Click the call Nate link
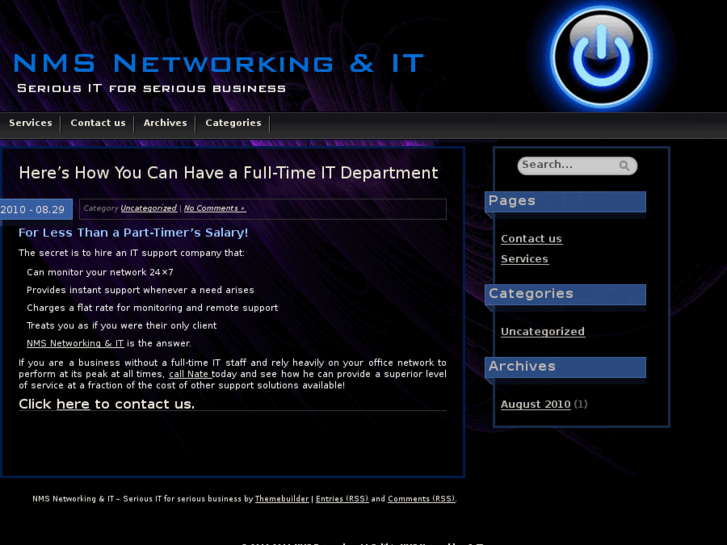Viewport: 727px width, 545px height. tap(190, 374)
